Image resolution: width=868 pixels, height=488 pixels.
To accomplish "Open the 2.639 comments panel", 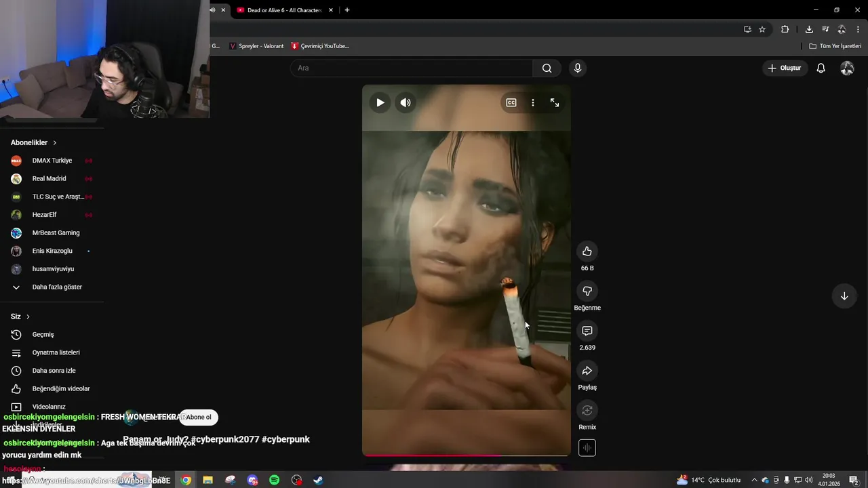I will click(x=587, y=331).
